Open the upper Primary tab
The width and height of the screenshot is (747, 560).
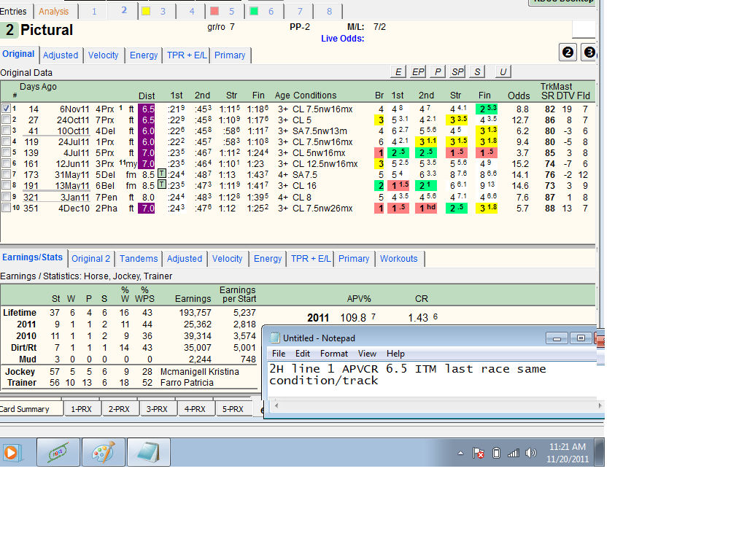[230, 55]
